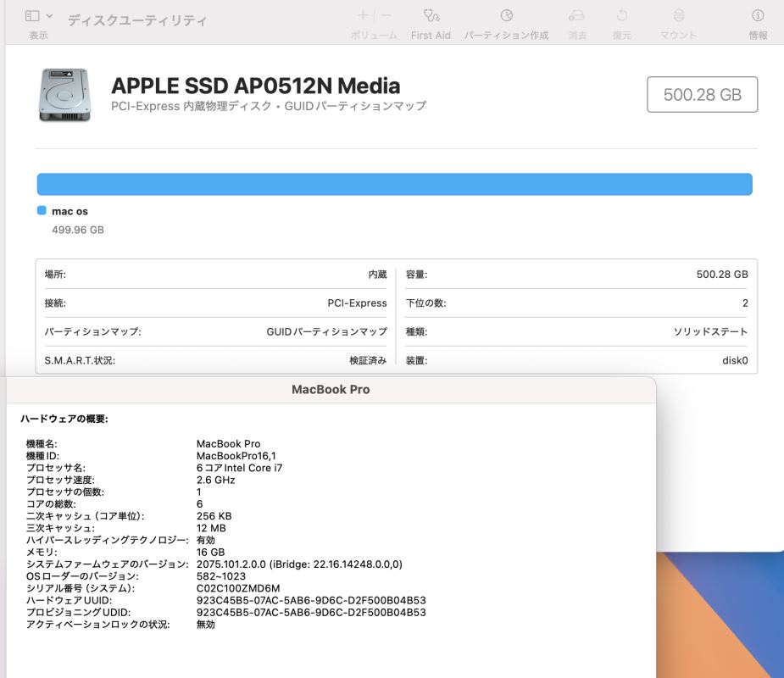Viewport: 784px width, 678px height.
Task: Click the serial number C02C100ZMD6M
Action: (x=238, y=588)
